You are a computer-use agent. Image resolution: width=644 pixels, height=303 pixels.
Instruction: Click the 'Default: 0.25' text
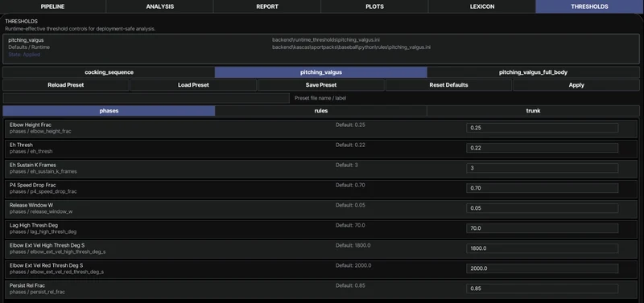point(350,125)
